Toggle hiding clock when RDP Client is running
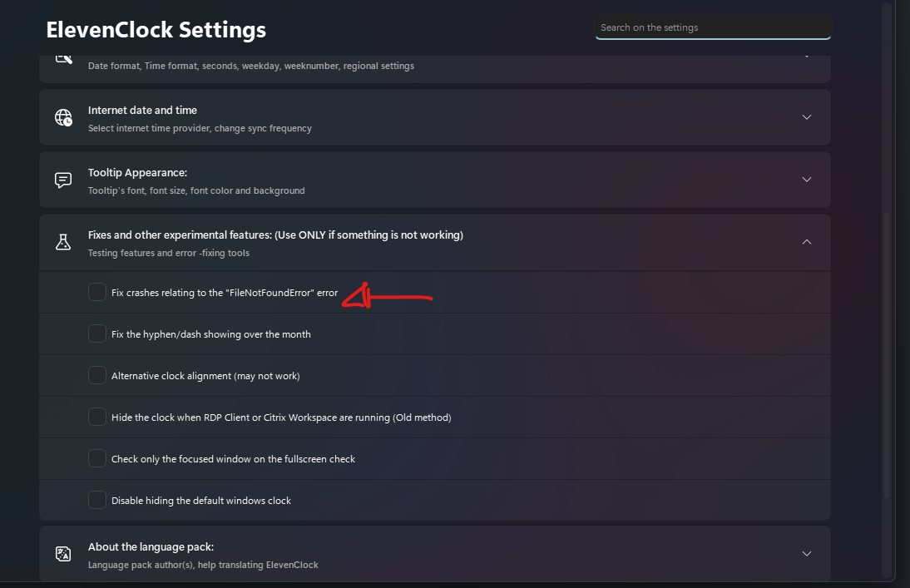Viewport: 910px width, 588px height. pos(97,416)
